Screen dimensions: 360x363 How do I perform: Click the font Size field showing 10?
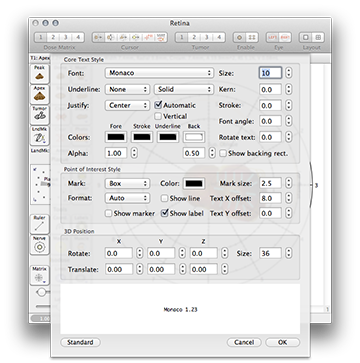270,73
